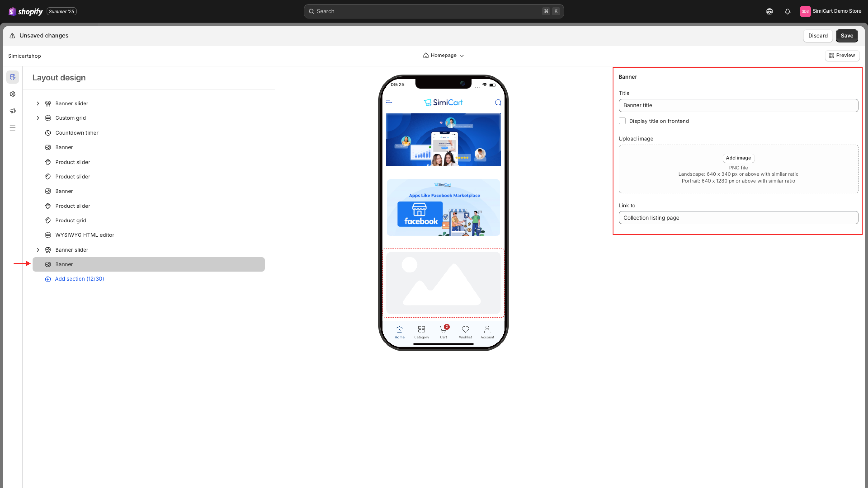Click the Banner title input field
The image size is (868, 488).
(738, 106)
